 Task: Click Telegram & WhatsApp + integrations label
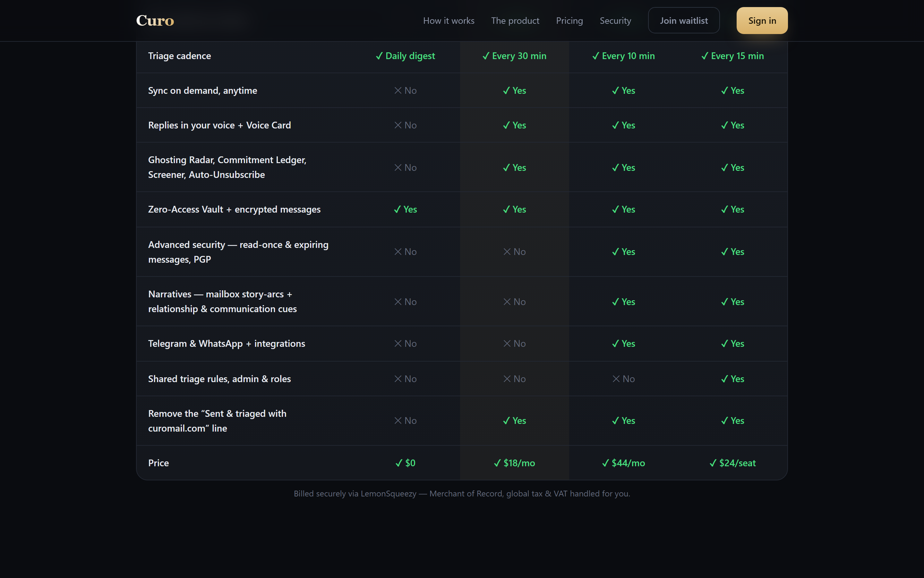click(227, 344)
